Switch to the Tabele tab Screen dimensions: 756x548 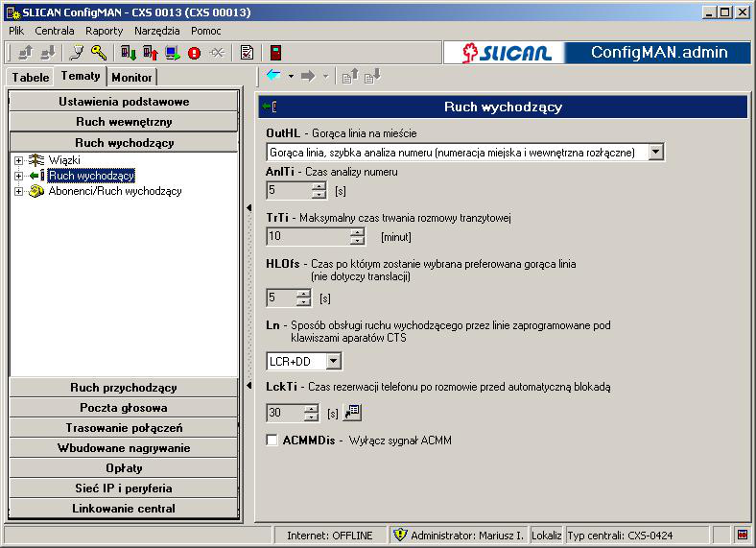[x=31, y=77]
